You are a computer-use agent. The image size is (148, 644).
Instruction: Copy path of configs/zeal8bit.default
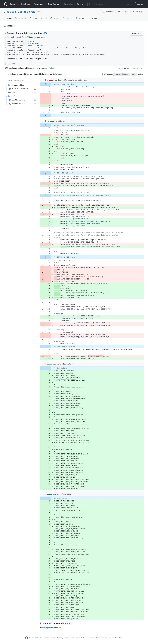[x=75, y=364]
